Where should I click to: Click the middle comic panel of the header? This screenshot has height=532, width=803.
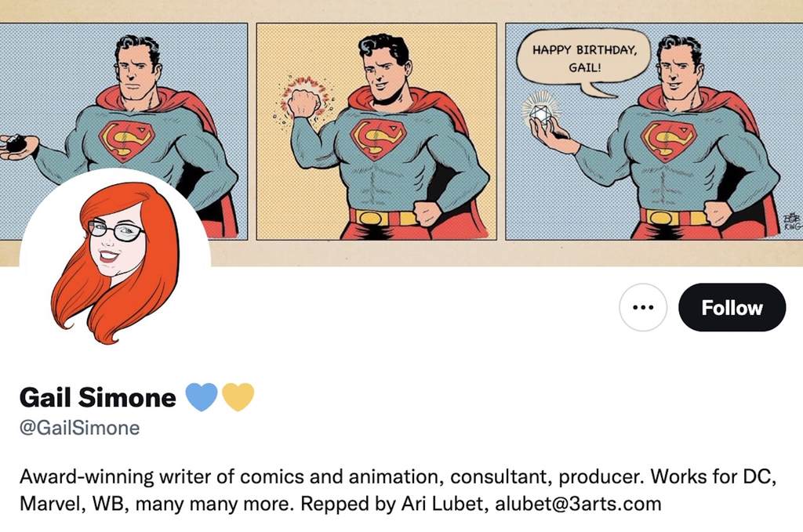click(x=376, y=129)
